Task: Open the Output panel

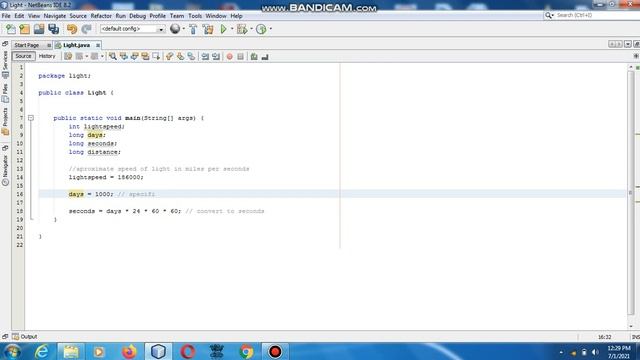Action: [24, 337]
